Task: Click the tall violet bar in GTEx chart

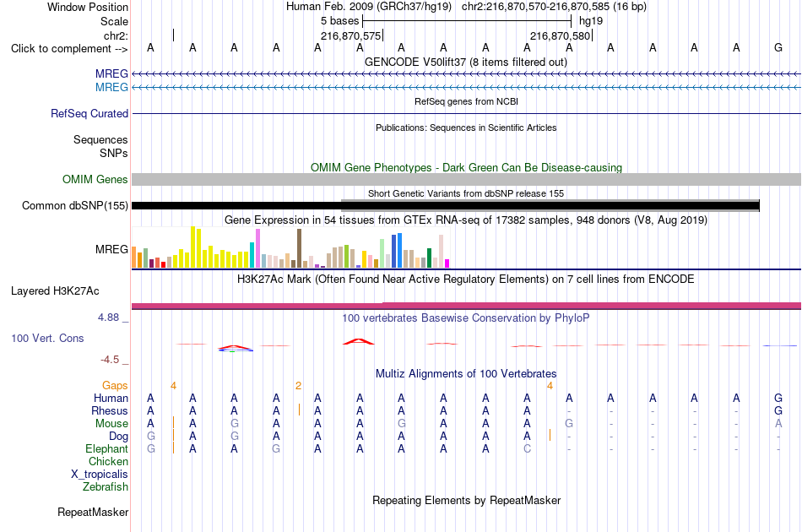Action: (x=257, y=248)
